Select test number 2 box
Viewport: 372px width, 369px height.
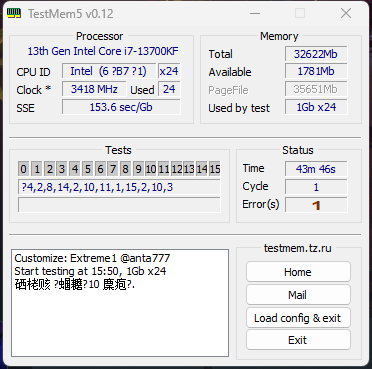[x=49, y=169]
